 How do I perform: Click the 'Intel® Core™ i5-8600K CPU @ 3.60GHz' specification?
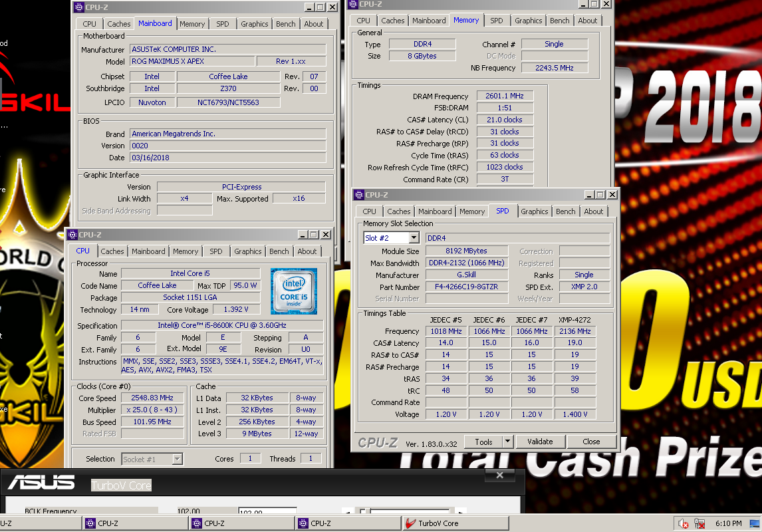coord(222,325)
